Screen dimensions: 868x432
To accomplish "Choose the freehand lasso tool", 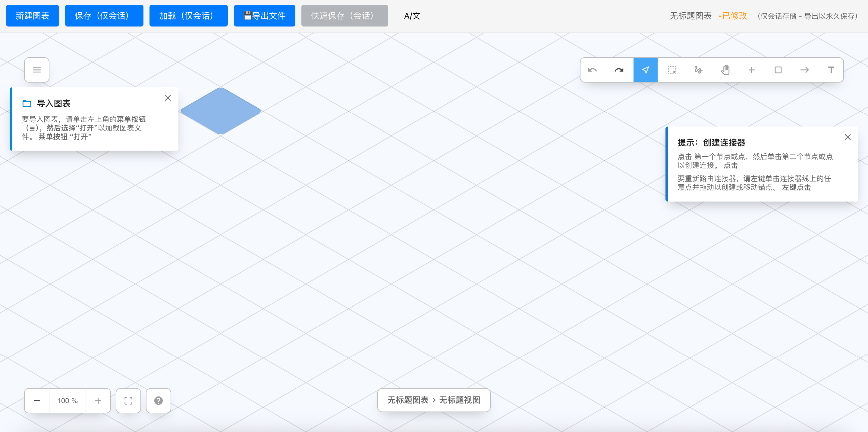I will tap(698, 70).
